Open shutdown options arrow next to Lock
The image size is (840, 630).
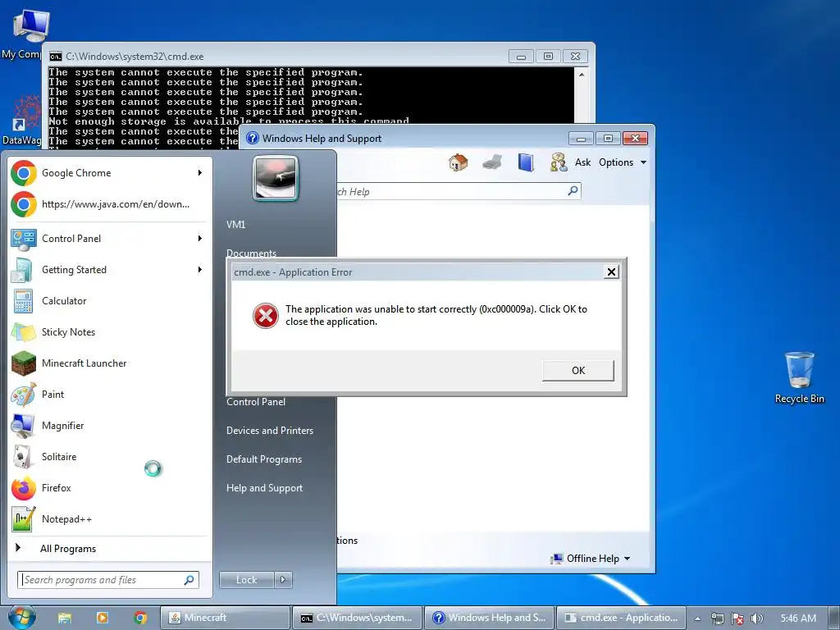click(283, 580)
